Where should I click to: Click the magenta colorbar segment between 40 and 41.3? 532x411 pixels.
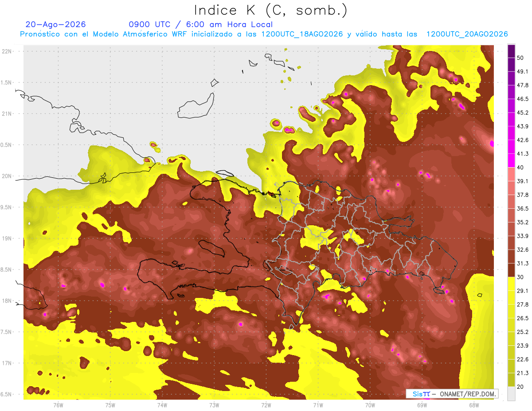[x=511, y=160]
